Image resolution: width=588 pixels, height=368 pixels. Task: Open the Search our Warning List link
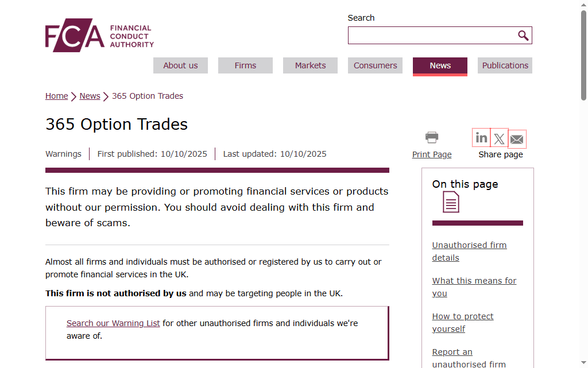(x=113, y=323)
